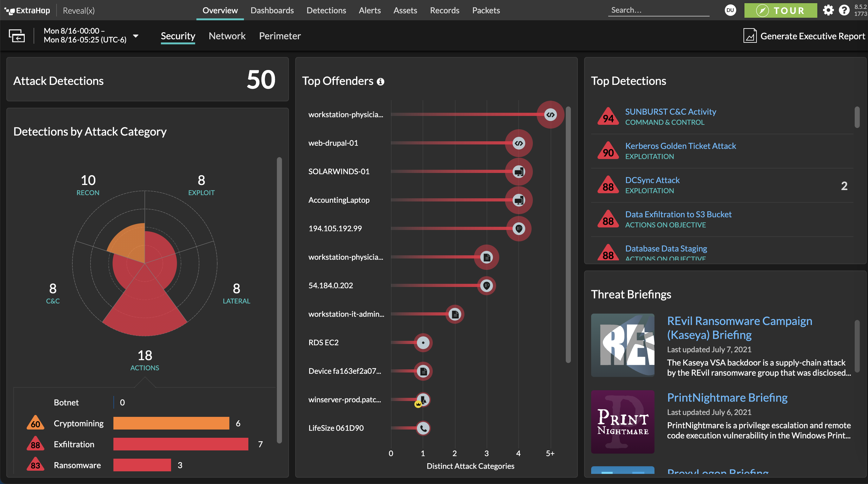The width and height of the screenshot is (868, 484).
Task: Select the ACTIONS category in radar chart
Action: [x=145, y=360]
